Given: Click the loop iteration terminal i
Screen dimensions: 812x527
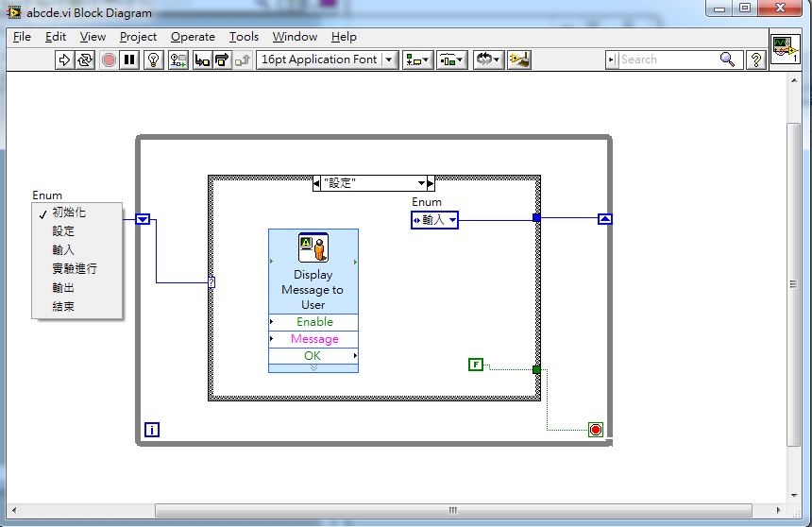Looking at the screenshot, I should tap(152, 430).
